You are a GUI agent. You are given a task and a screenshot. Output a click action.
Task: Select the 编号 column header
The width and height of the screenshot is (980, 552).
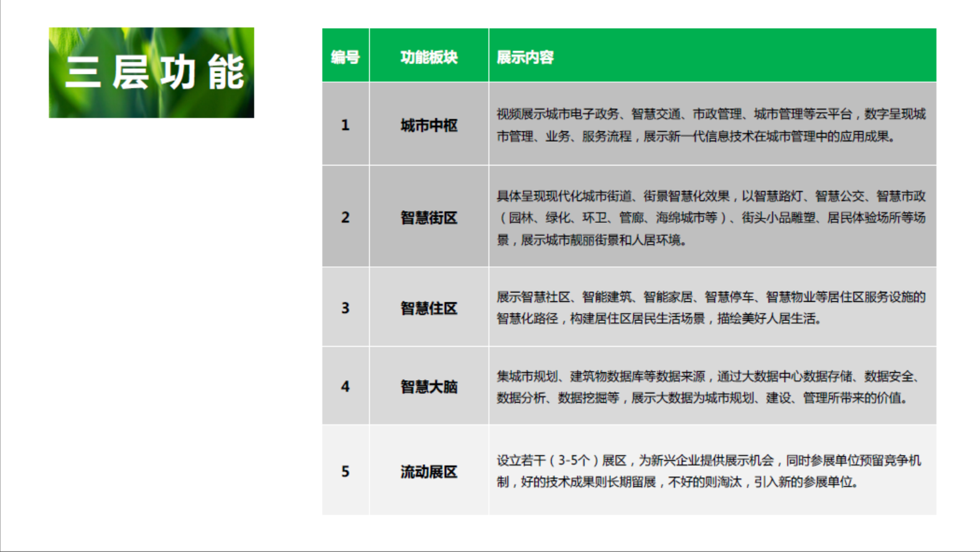[345, 55]
